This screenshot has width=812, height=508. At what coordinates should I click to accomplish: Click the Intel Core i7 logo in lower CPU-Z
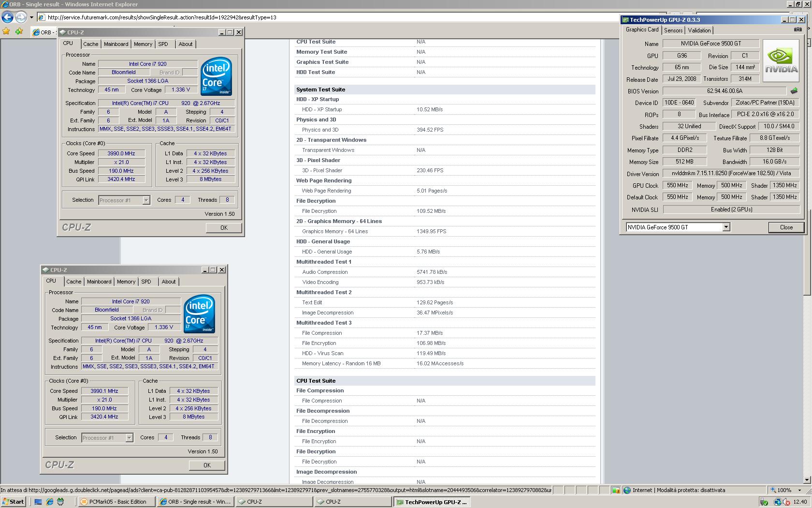[x=199, y=314]
